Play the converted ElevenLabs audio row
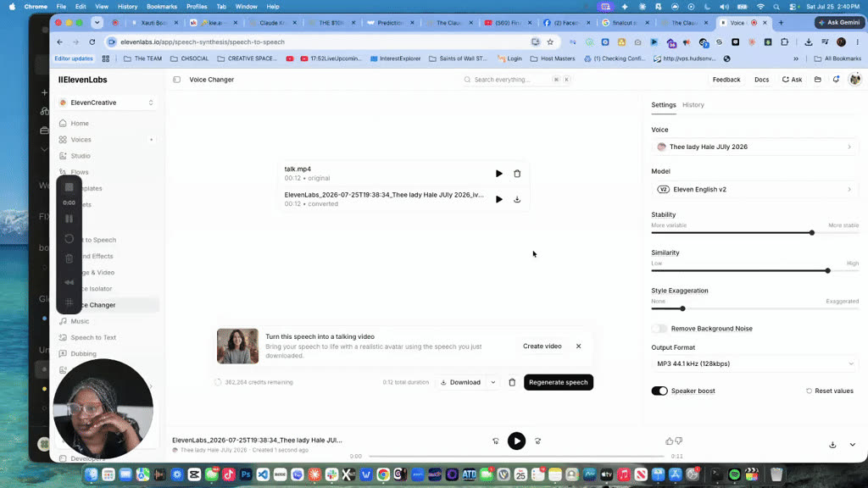The width and height of the screenshot is (868, 488). click(x=498, y=199)
